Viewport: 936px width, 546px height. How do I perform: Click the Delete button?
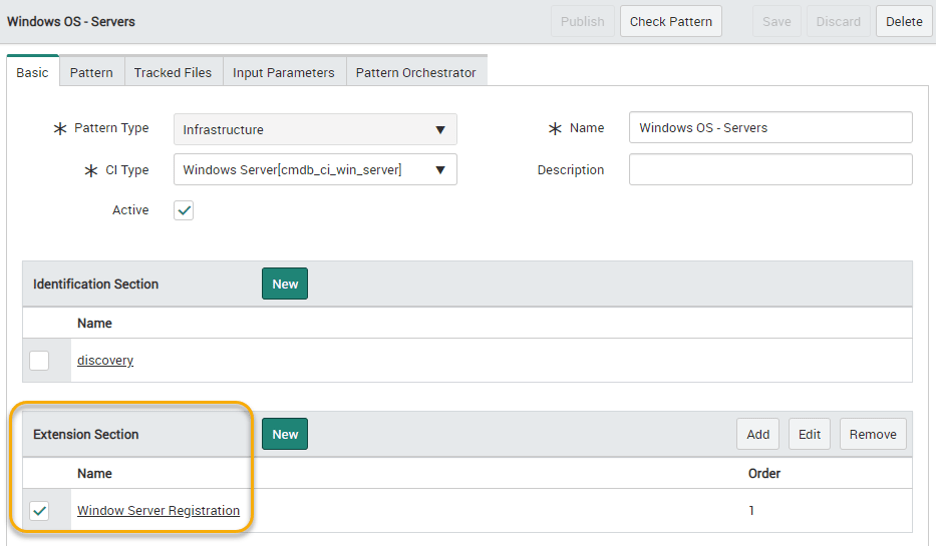904,21
